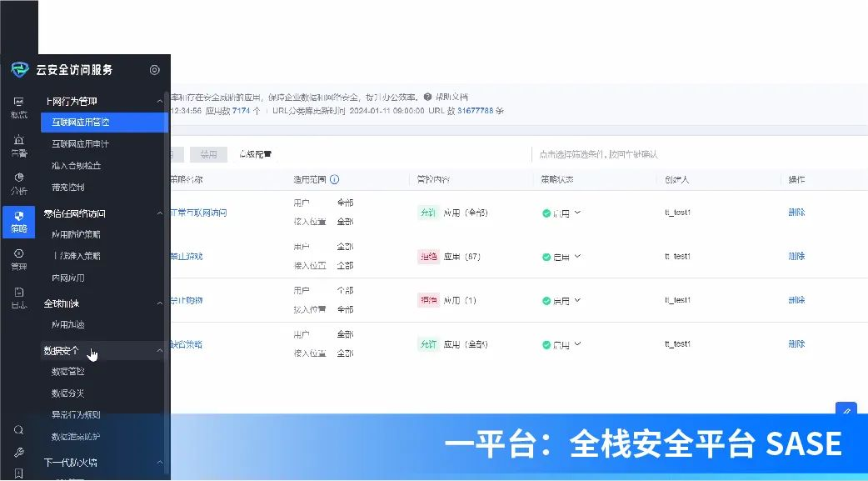Click 删除 link in the first policy row
Image resolution: width=868 pixels, height=481 pixels.
coord(796,213)
